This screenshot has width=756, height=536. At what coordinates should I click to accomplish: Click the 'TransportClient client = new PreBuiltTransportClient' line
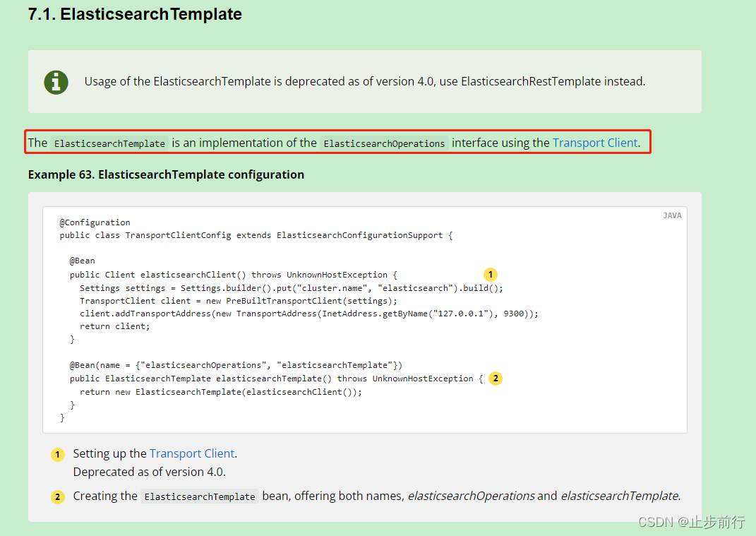click(x=239, y=301)
